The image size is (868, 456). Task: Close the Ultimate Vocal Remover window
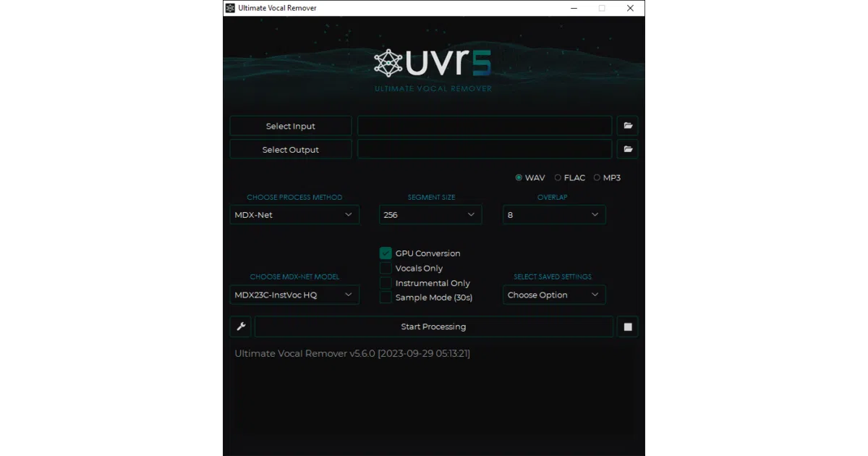point(630,8)
